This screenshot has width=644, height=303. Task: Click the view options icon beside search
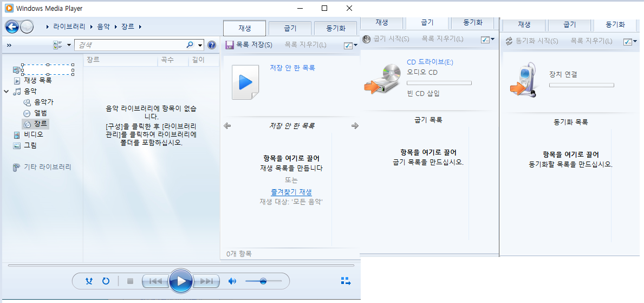tap(57, 45)
